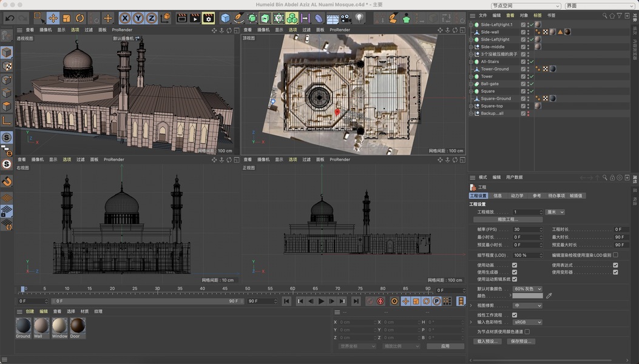
Task: Uncheck the 线性工作流程 checkbox
Action: pos(515,315)
